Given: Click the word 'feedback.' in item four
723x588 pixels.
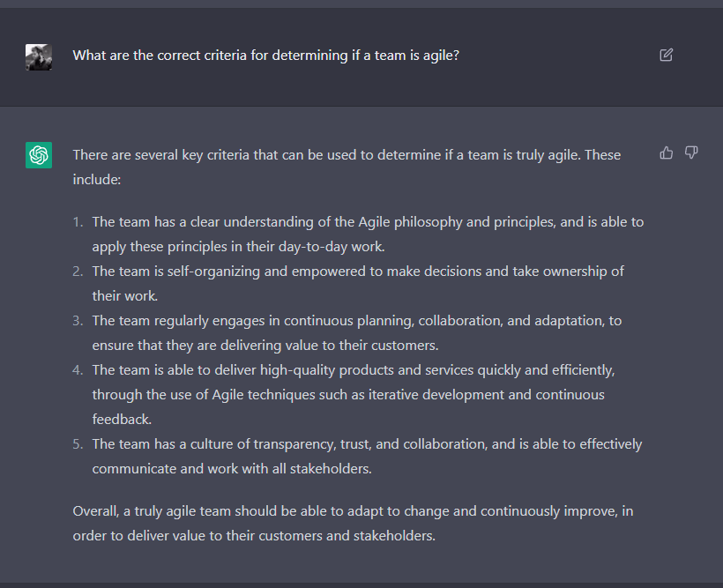Looking at the screenshot, I should point(122,419).
